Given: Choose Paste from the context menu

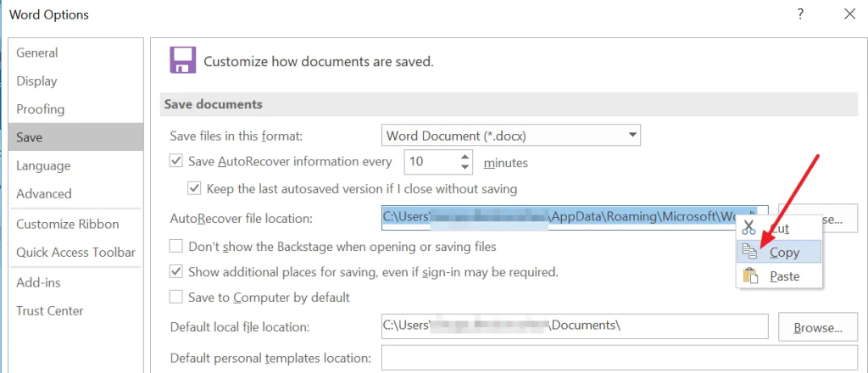Looking at the screenshot, I should pos(779,276).
